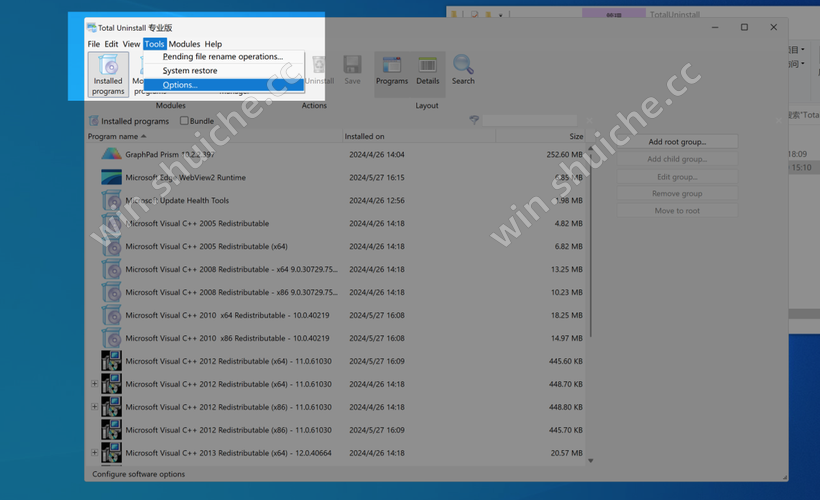Click the Add child group button
Screen dimensions: 820x500
(x=677, y=159)
